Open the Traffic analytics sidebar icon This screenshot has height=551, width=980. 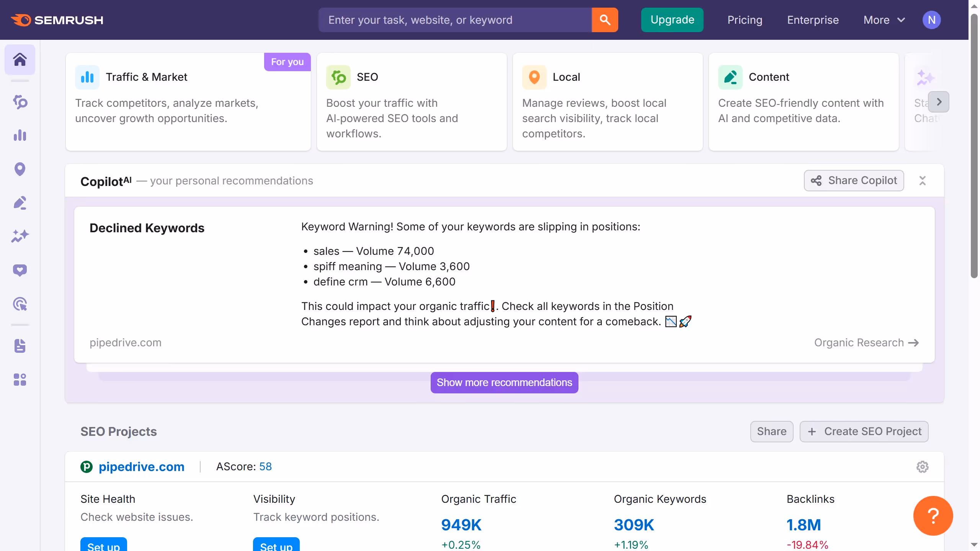click(x=20, y=136)
